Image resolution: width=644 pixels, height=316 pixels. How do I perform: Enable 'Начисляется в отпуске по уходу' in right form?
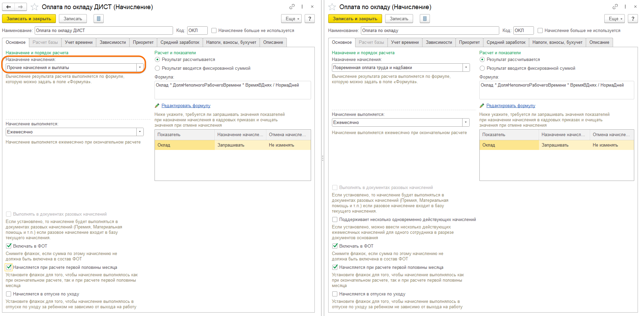(x=335, y=294)
